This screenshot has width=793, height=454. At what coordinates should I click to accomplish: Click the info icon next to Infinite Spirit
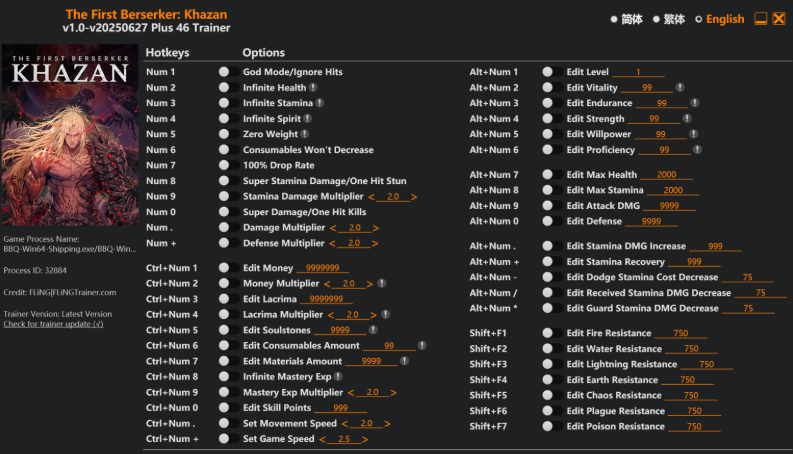(307, 118)
